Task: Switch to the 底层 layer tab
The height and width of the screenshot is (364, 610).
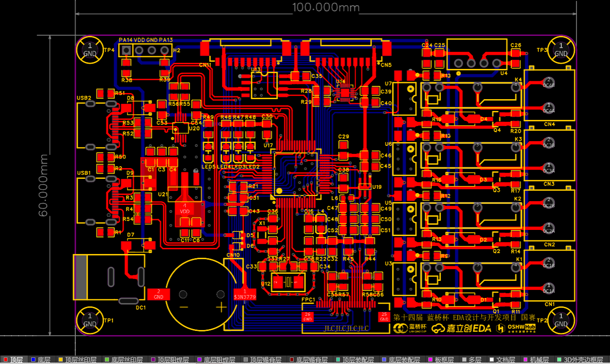Action: click(41, 360)
